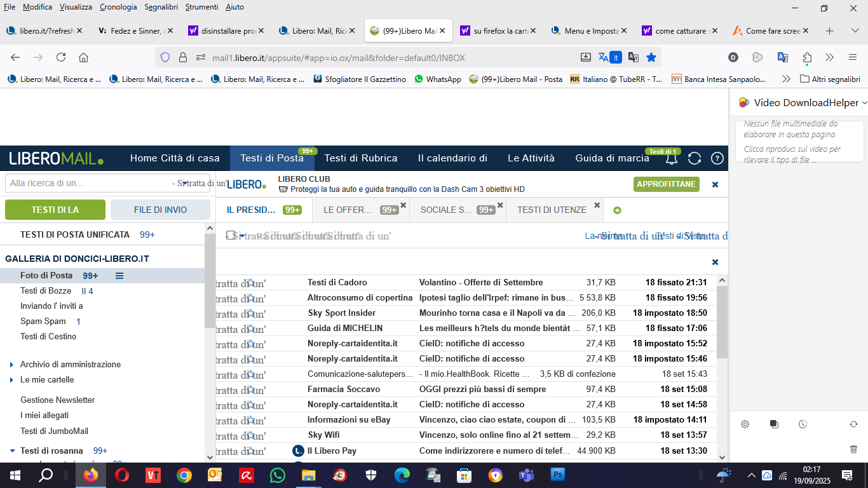Open Gestione Newsletter in the sidebar
The height and width of the screenshot is (488, 868).
click(x=57, y=400)
